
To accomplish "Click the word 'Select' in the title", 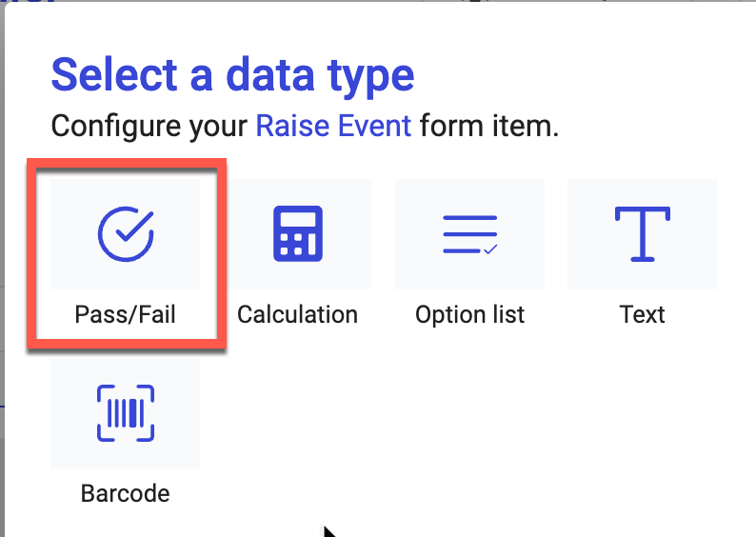I will tap(113, 75).
